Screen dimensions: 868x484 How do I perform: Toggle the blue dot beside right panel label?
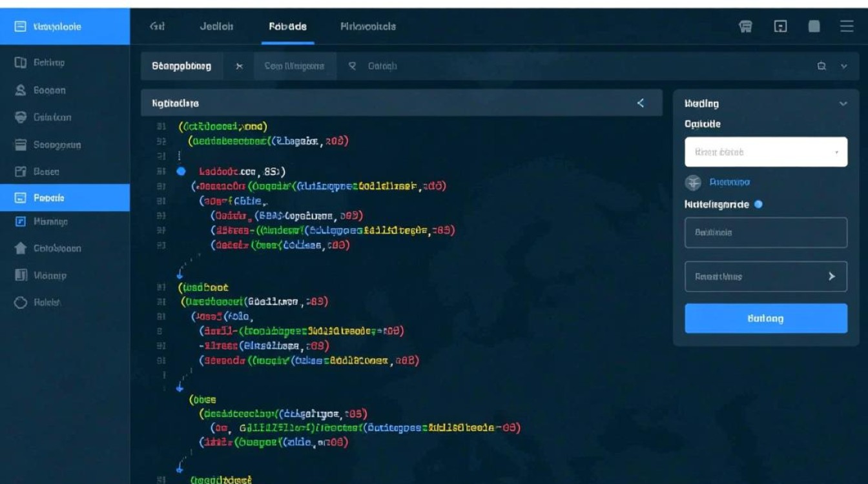coord(758,205)
